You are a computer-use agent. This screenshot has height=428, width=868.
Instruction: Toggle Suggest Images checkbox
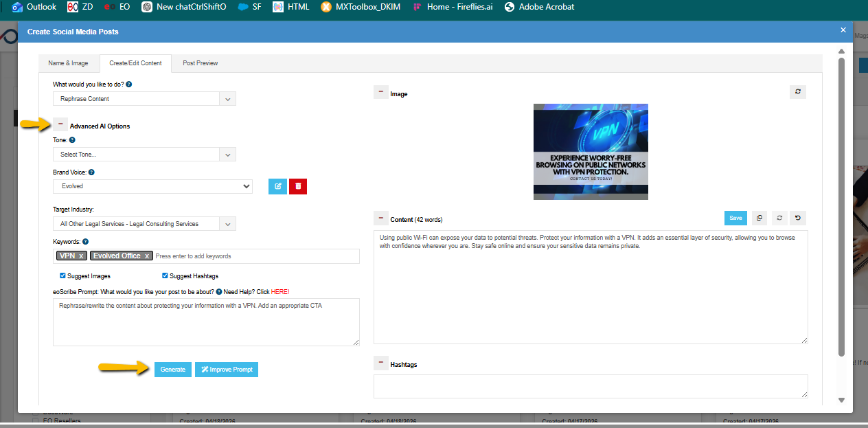click(x=62, y=275)
